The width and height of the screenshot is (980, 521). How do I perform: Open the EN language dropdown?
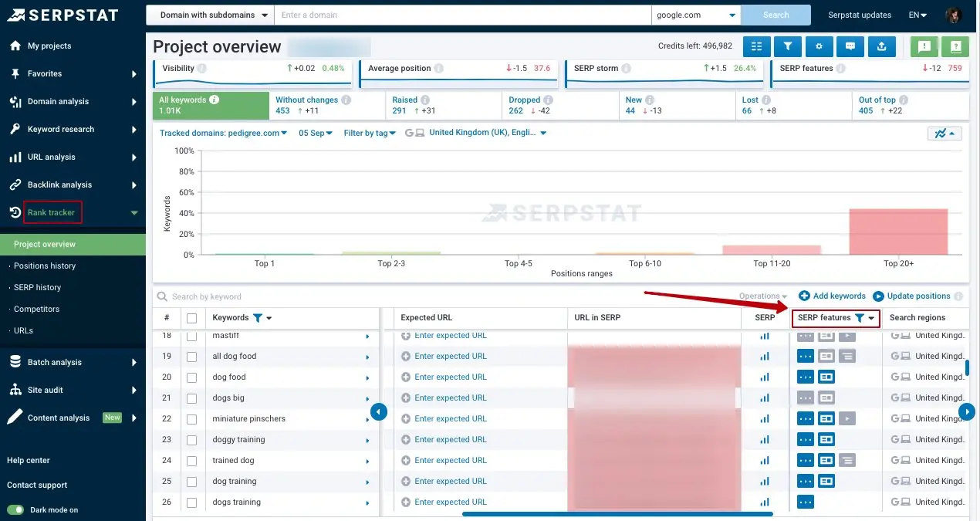click(918, 15)
